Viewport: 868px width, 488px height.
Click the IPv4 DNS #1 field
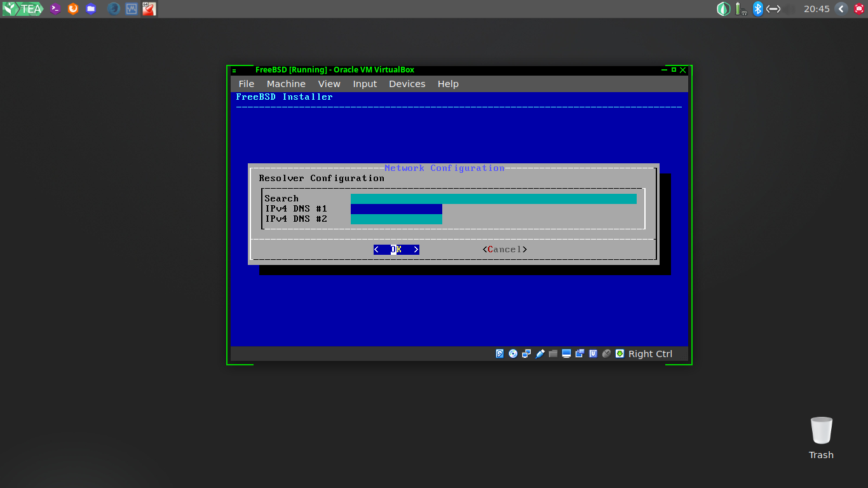397,209
